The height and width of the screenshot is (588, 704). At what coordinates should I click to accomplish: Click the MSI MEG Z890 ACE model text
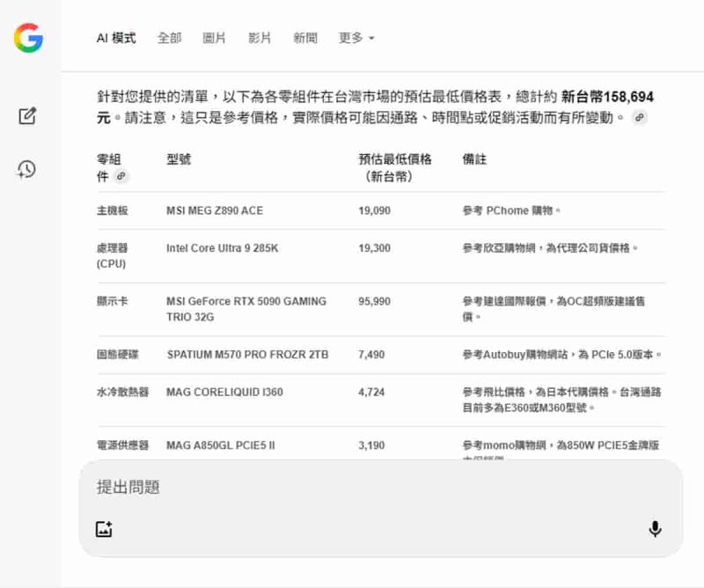[215, 211]
